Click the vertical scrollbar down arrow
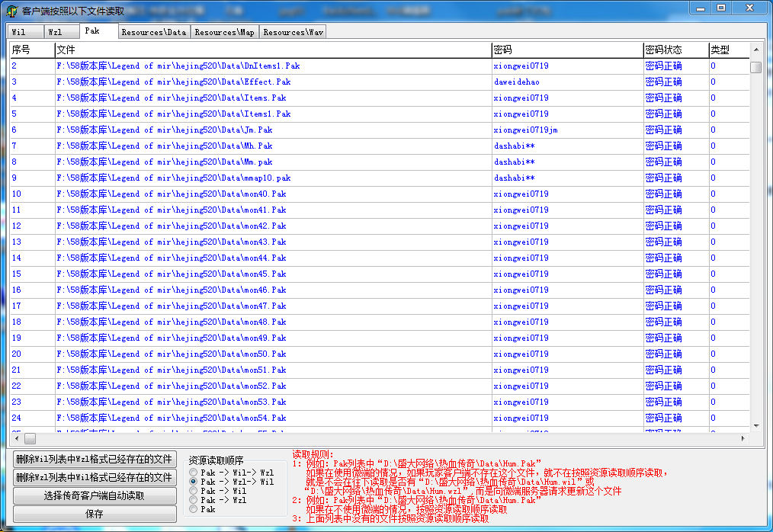The height and width of the screenshot is (532, 773). 755,426
